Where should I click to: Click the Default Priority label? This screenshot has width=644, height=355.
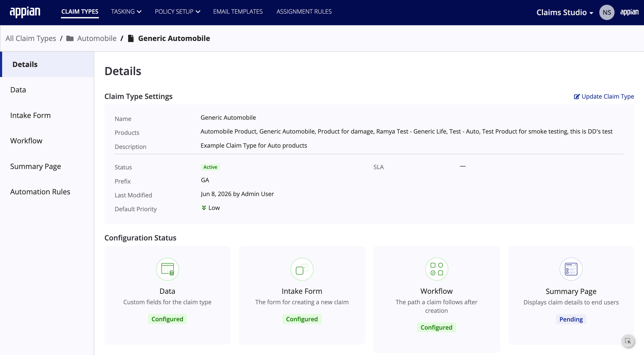tap(136, 209)
